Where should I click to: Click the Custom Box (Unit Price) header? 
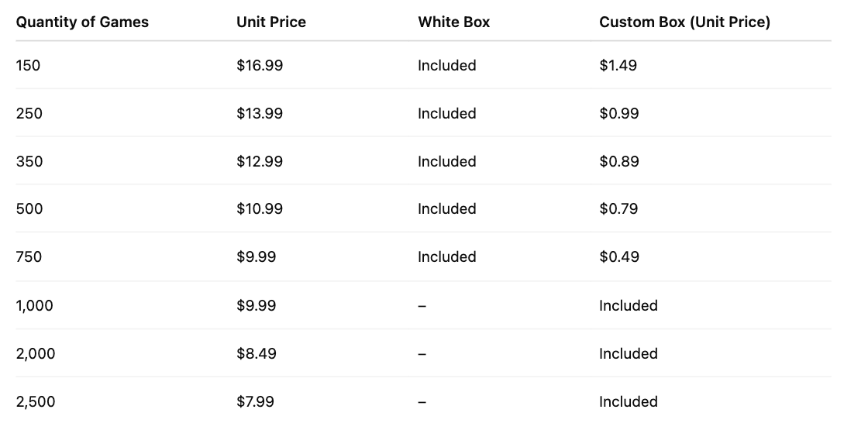[x=684, y=22]
